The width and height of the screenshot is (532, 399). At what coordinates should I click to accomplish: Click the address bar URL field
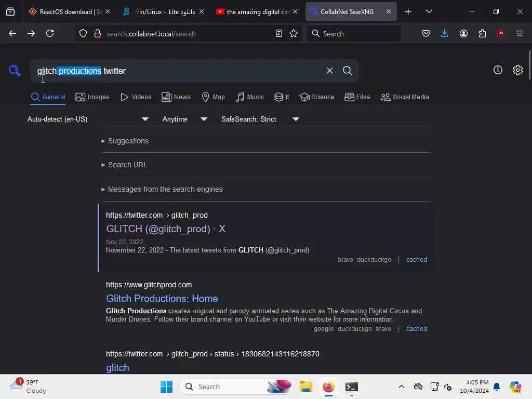pyautogui.click(x=188, y=34)
